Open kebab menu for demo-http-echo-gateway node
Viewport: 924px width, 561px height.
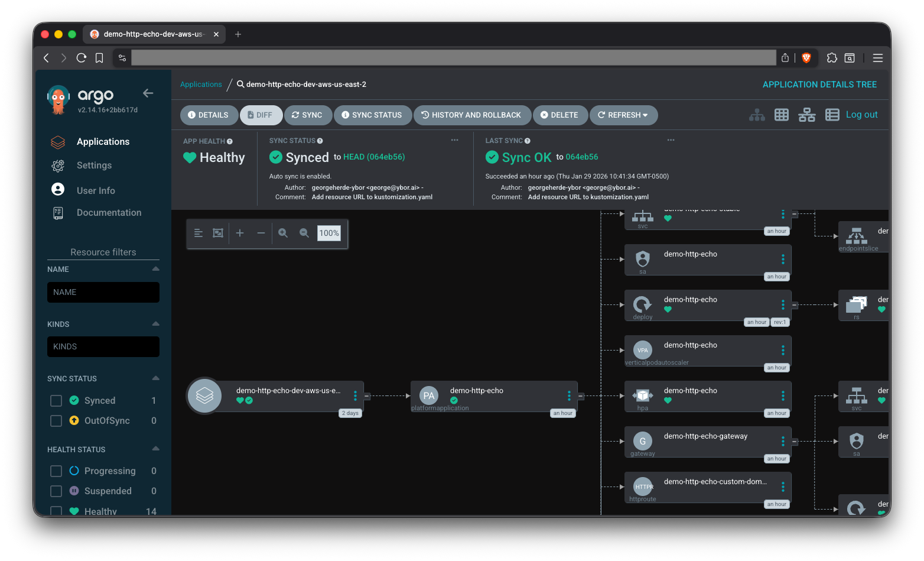[x=783, y=441]
